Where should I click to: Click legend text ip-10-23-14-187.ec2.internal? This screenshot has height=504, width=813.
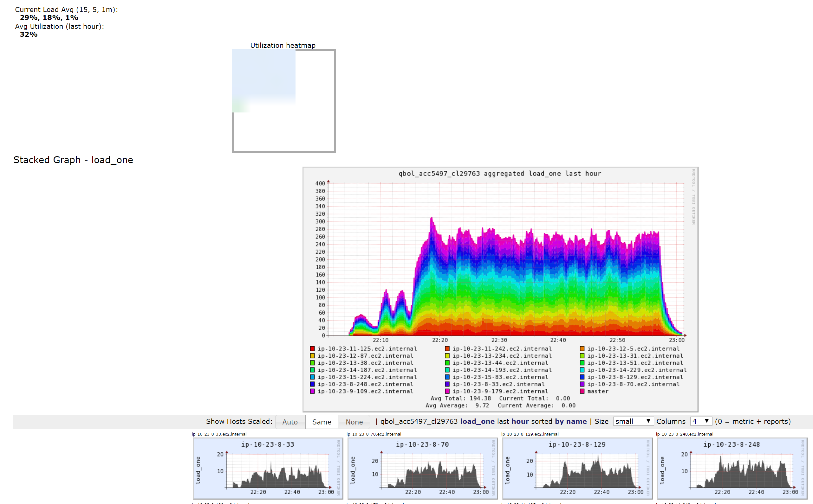[367, 370]
